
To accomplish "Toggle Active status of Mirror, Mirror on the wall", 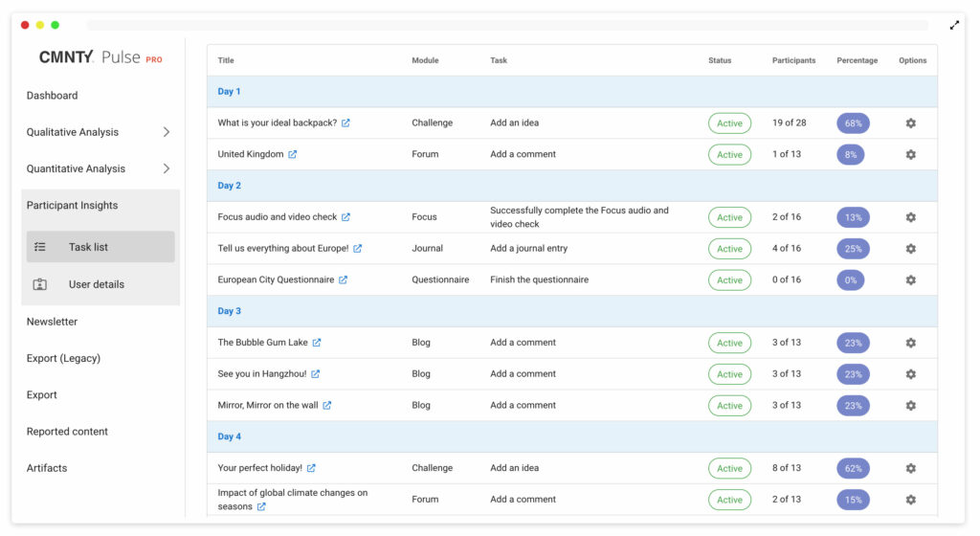I will coord(729,406).
